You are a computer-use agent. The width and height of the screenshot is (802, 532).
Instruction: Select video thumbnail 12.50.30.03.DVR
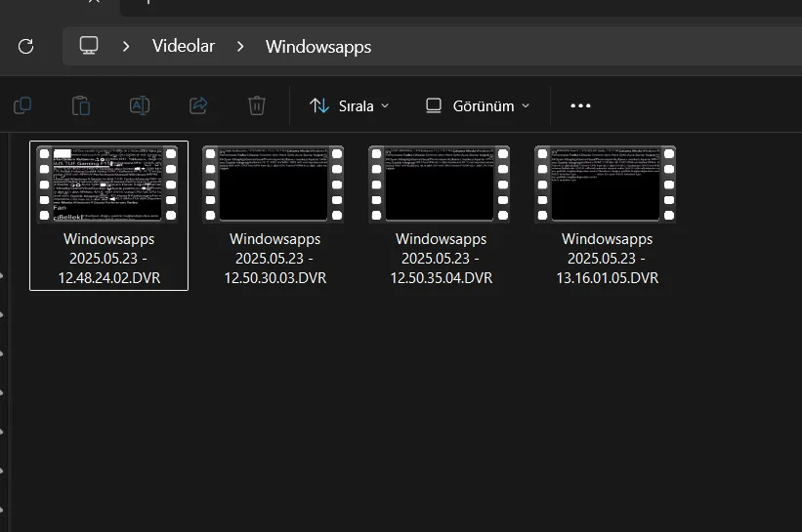coord(274,184)
